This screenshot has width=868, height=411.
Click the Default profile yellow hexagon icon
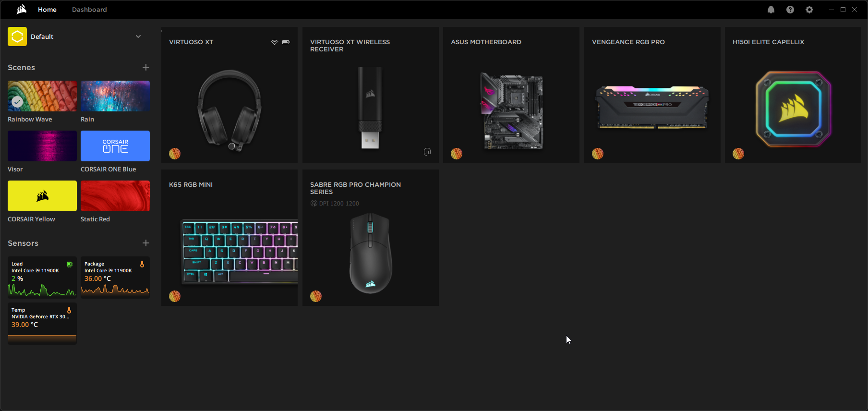(x=17, y=36)
